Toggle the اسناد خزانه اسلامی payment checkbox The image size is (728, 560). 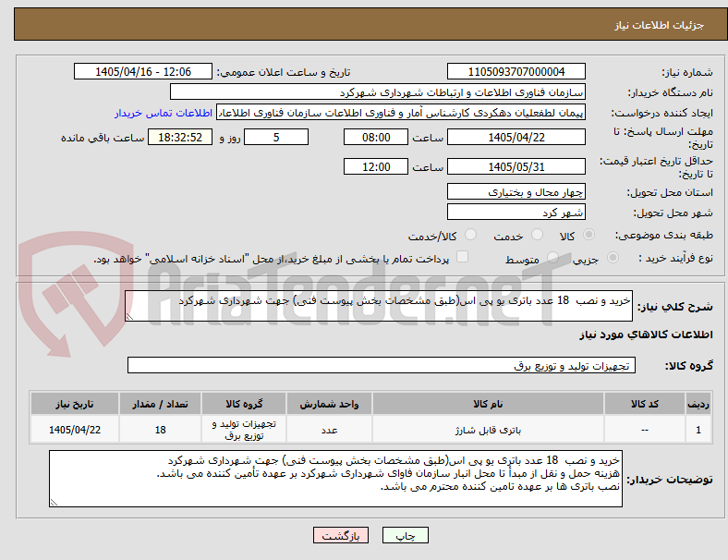462,257
